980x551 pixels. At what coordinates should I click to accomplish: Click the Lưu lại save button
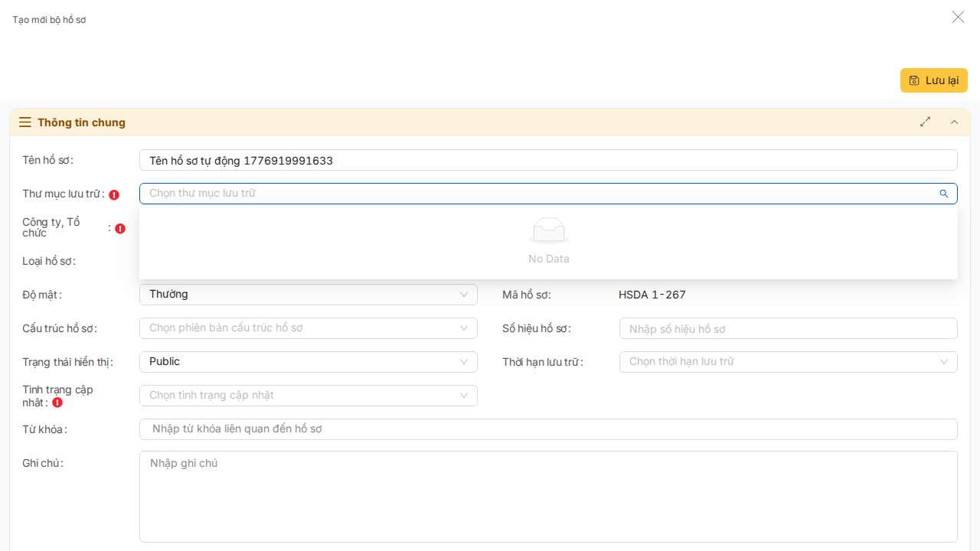[933, 80]
